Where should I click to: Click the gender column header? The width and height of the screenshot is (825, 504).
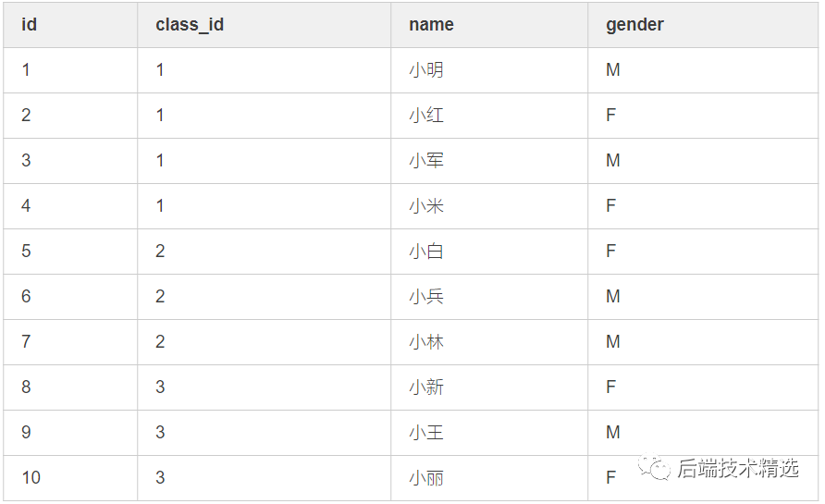634,25
